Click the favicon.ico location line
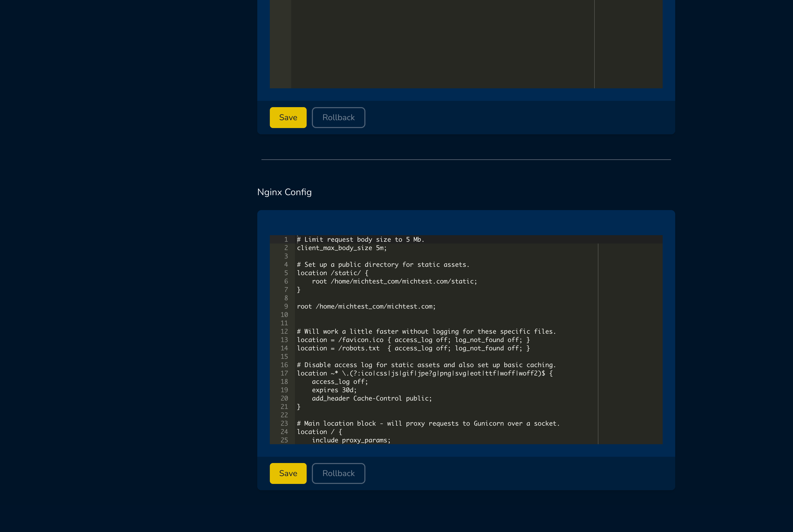The width and height of the screenshot is (793, 532). tap(413, 340)
